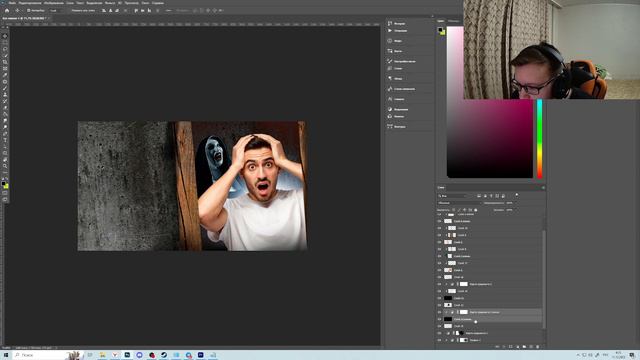Add new adjustment layer from Layers footer
This screenshot has width=640, height=360.
click(x=518, y=347)
